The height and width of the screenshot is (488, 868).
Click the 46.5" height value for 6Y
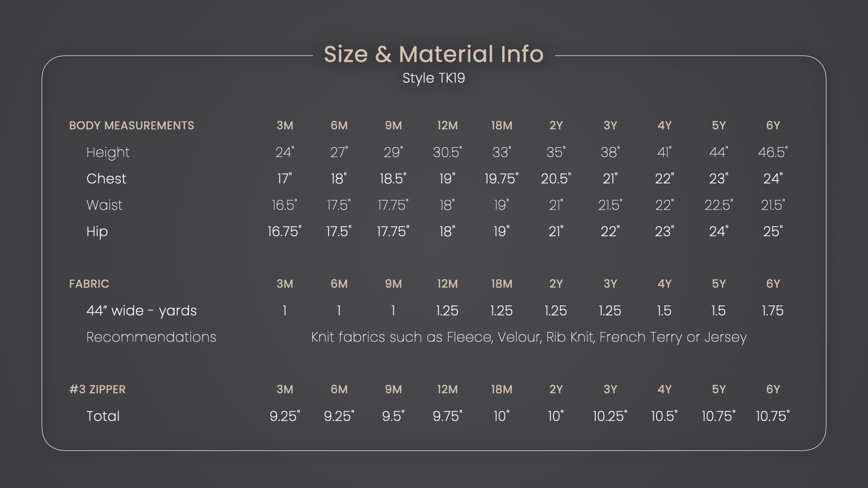pyautogui.click(x=773, y=152)
